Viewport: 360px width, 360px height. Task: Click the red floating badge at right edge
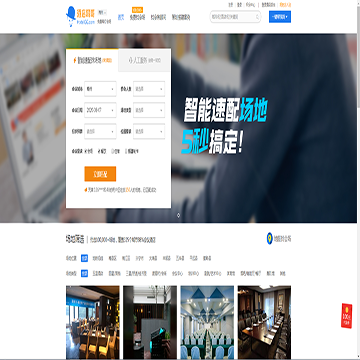point(347,316)
